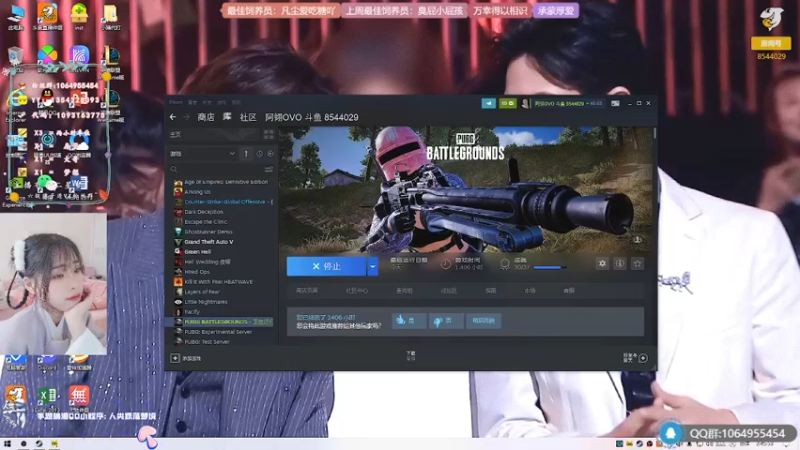Open the account name dropdown in header
The height and width of the screenshot is (450, 800).
click(x=569, y=104)
